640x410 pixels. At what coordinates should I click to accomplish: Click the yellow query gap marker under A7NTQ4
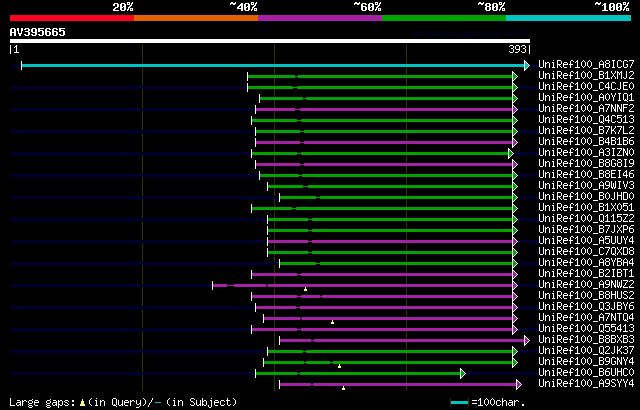tap(333, 322)
